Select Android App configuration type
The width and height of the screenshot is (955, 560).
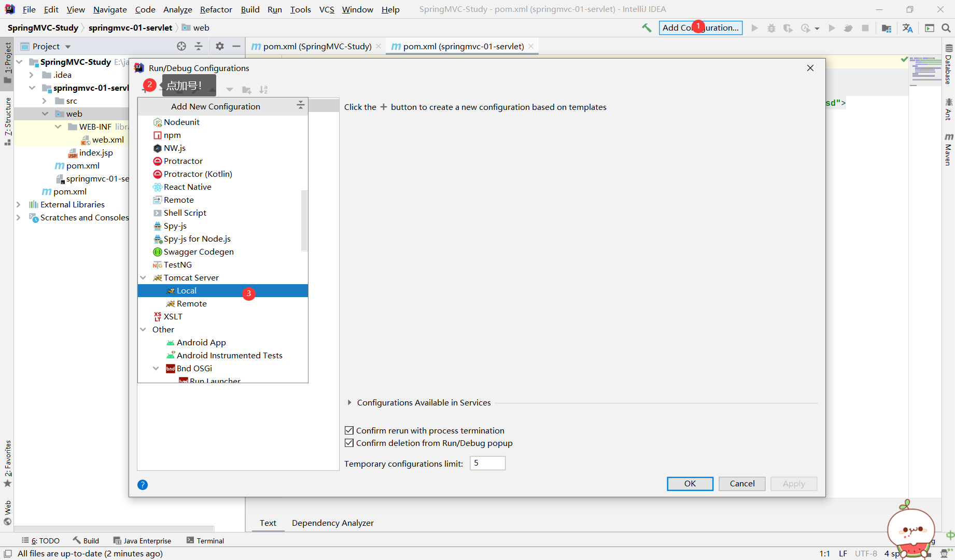pos(223,342)
